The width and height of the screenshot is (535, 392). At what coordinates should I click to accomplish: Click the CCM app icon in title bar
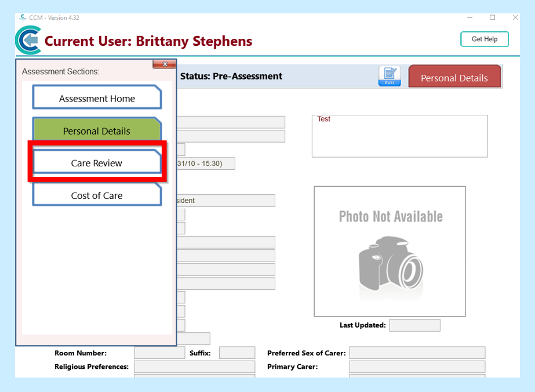pos(23,17)
